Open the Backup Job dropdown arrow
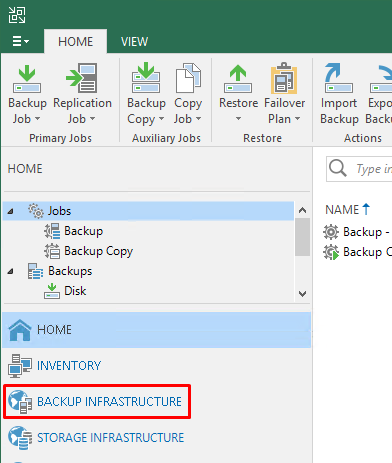 (x=37, y=119)
